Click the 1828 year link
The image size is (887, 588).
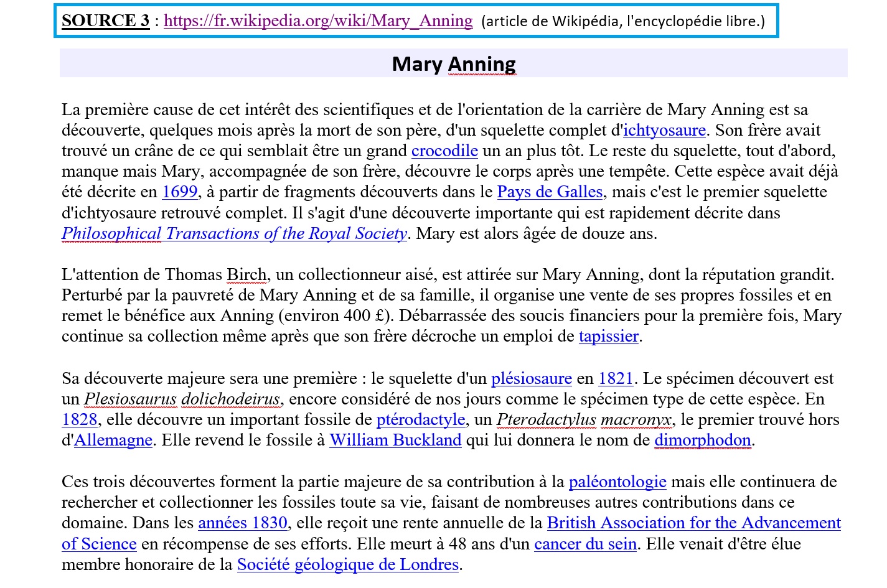pyautogui.click(x=80, y=419)
